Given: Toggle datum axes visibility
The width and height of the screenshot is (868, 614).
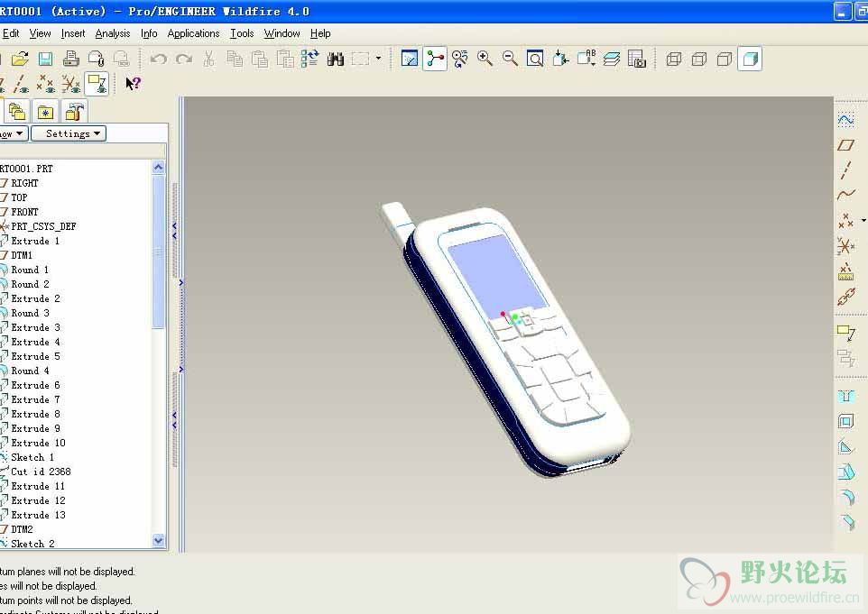Looking at the screenshot, I should point(21,84).
